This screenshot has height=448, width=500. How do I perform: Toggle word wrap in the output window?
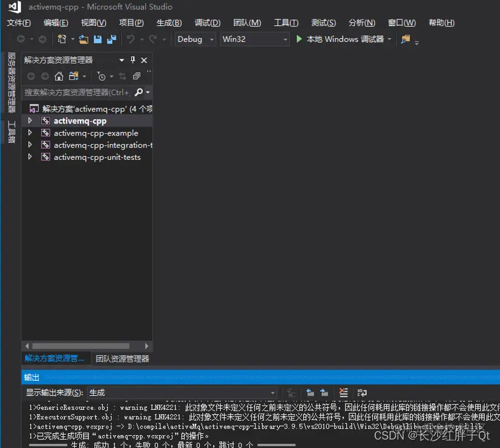click(x=362, y=392)
